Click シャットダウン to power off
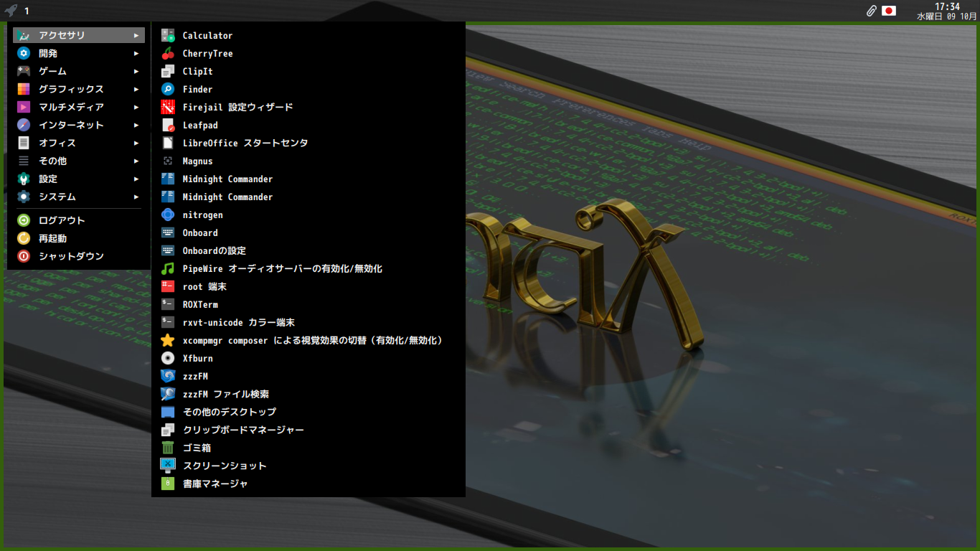The width and height of the screenshot is (980, 551). point(79,256)
